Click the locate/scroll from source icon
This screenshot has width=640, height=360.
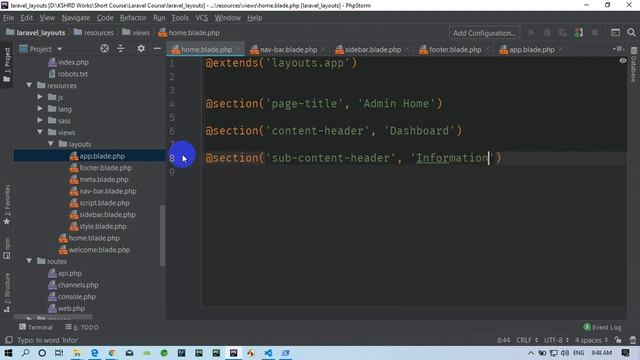click(104, 49)
